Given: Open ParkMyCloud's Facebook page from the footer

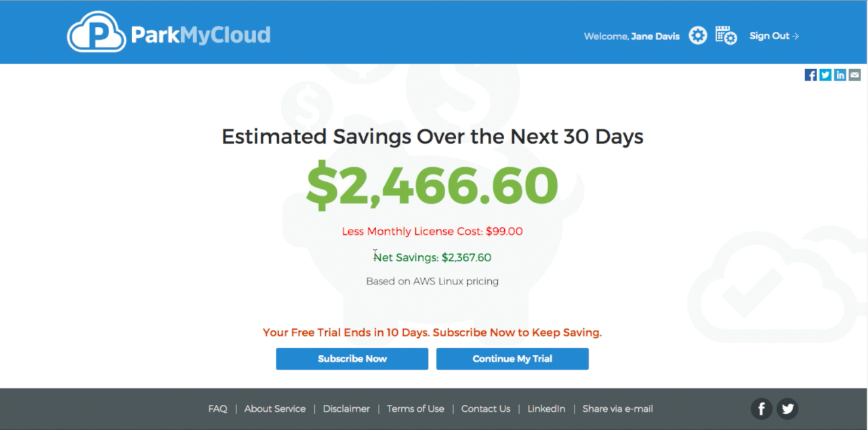Looking at the screenshot, I should coord(761,408).
